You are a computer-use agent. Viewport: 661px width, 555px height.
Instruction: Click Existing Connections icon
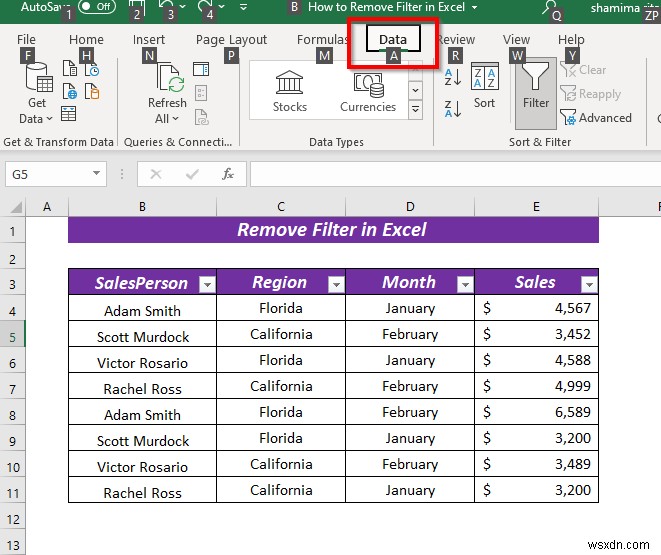[x=92, y=91]
